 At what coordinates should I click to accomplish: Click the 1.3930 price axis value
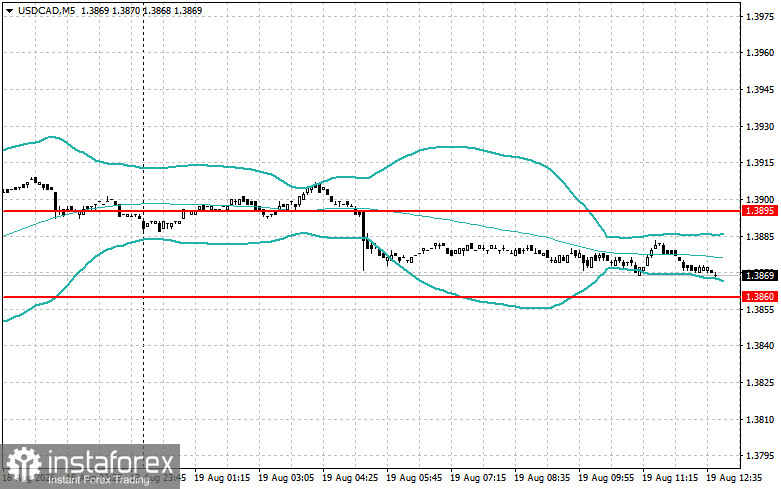[760, 126]
